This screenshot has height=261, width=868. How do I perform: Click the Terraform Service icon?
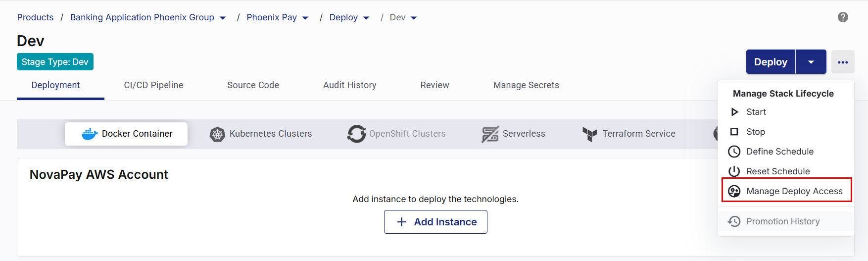coord(590,134)
